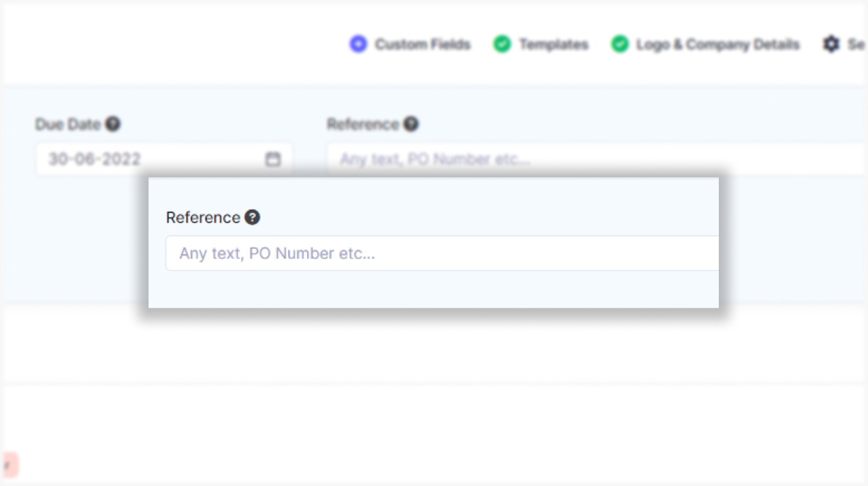Click the Reference field under the header row

[x=475, y=159]
